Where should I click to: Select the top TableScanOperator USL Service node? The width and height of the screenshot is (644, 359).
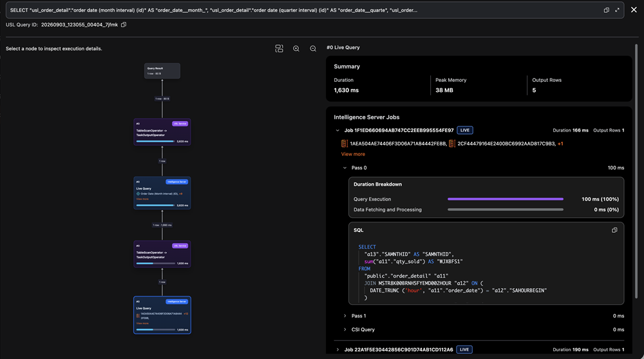(x=162, y=132)
